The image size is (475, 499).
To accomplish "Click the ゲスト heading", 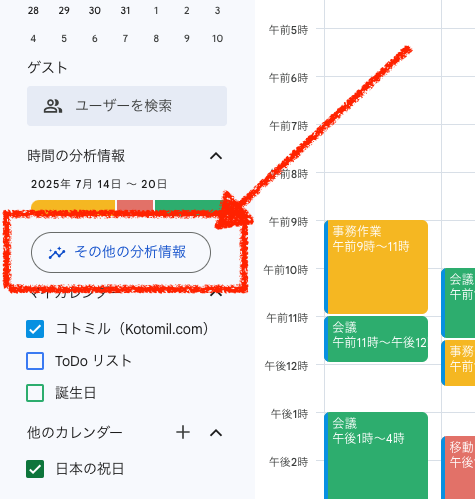I will tap(47, 68).
